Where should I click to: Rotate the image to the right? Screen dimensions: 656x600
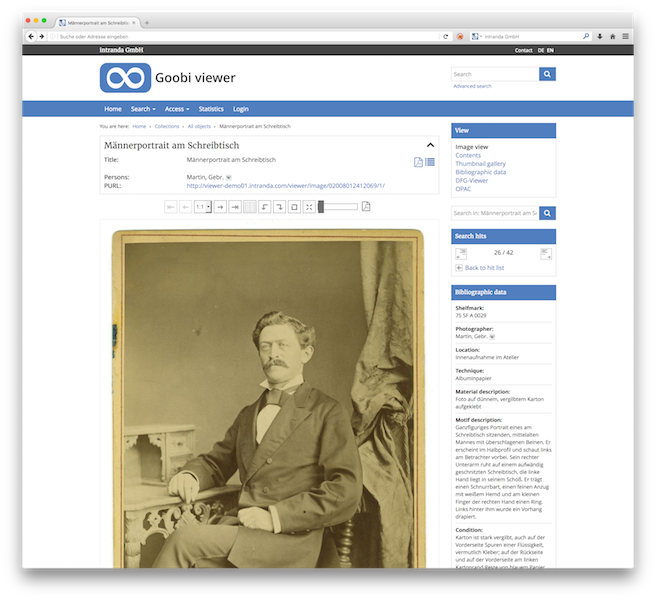pos(279,207)
